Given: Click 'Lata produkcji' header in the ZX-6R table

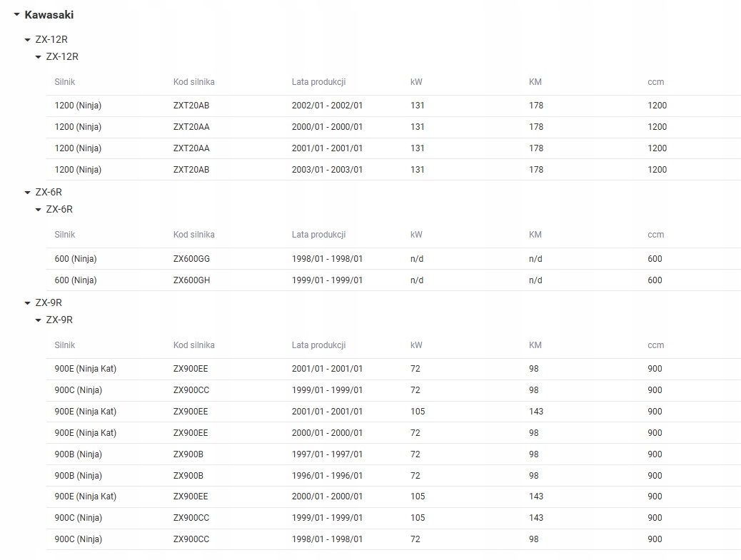Looking at the screenshot, I should 318,235.
